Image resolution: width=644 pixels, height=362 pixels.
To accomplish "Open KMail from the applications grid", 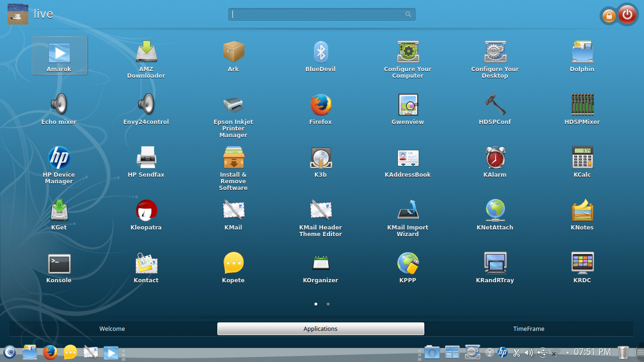I will pyautogui.click(x=233, y=214).
